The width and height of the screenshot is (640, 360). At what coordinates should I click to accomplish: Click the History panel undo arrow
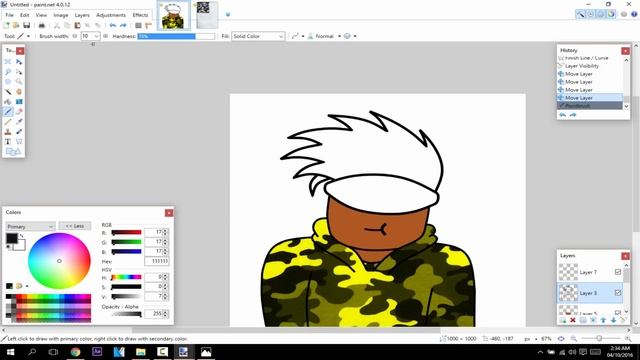[563, 115]
